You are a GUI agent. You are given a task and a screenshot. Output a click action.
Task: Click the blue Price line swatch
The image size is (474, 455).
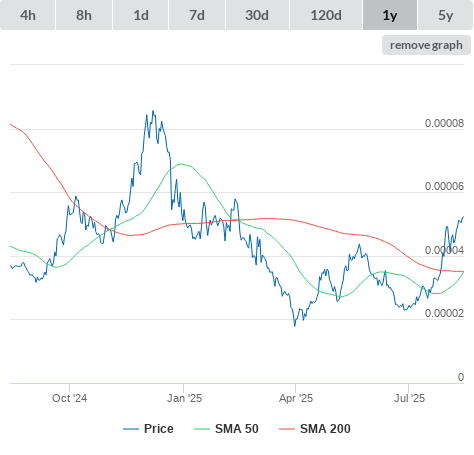(x=131, y=429)
